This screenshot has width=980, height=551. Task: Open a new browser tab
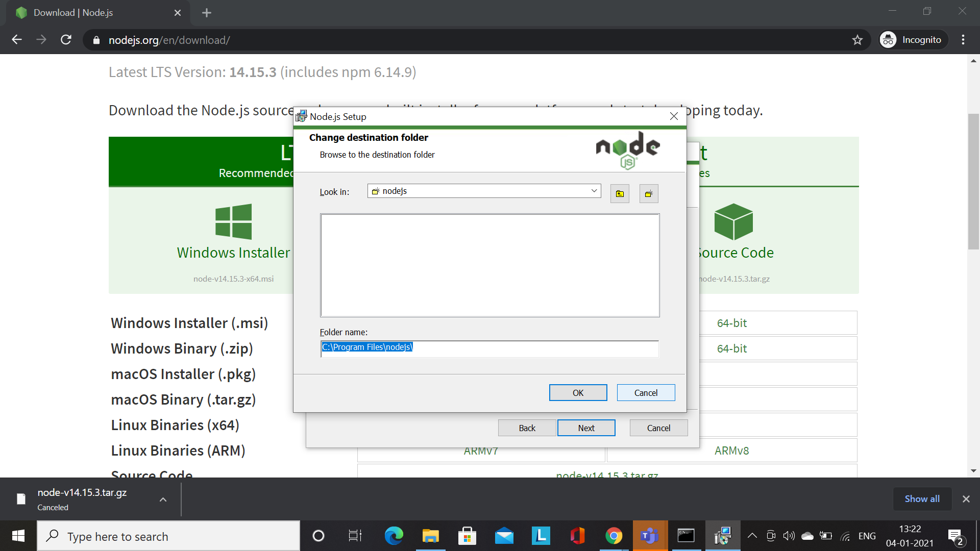tap(207, 13)
